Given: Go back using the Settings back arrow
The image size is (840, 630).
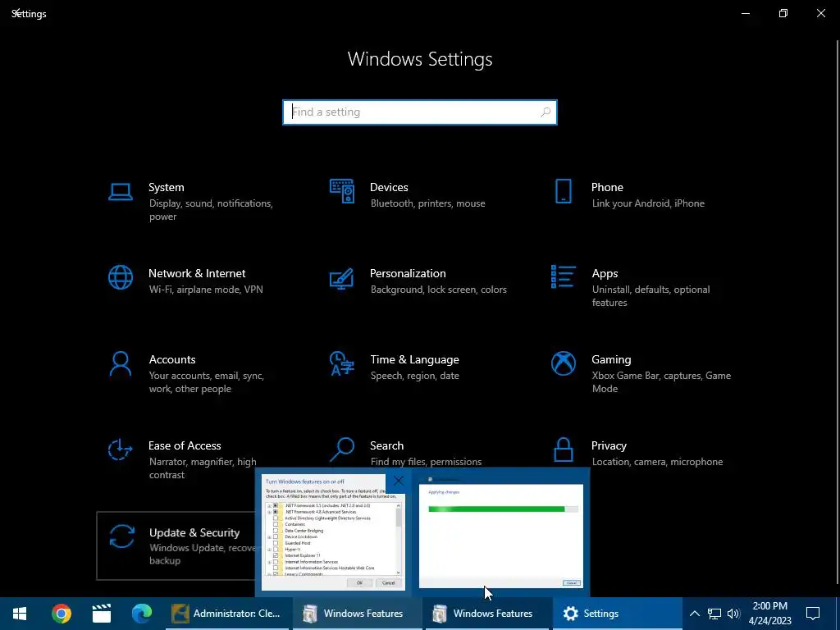Looking at the screenshot, I should click(16, 13).
